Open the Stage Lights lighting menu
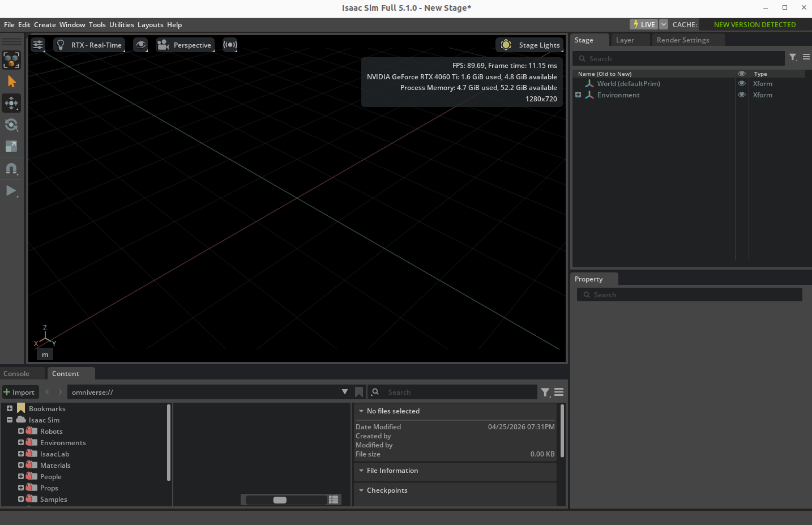The height and width of the screenshot is (525, 812). [529, 45]
